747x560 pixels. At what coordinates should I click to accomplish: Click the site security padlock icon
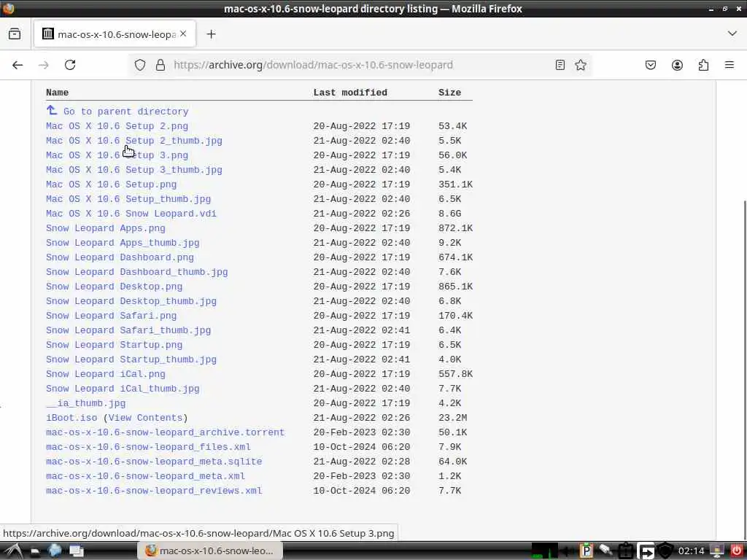coord(160,65)
